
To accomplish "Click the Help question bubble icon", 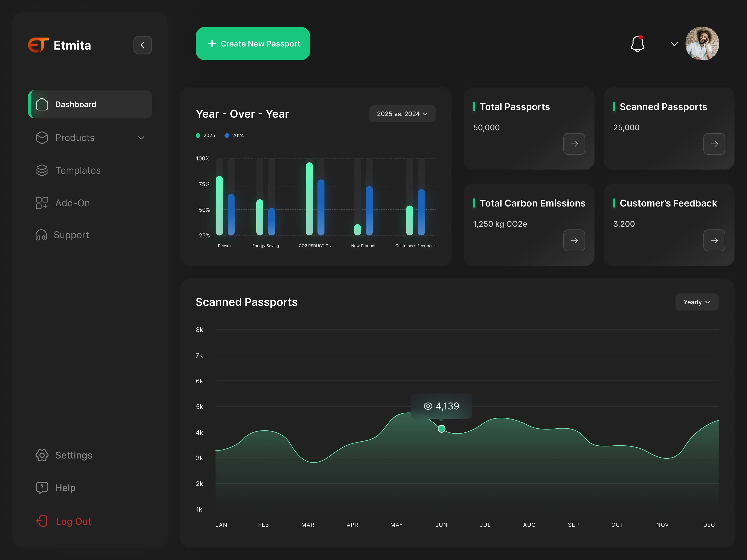I will (42, 488).
